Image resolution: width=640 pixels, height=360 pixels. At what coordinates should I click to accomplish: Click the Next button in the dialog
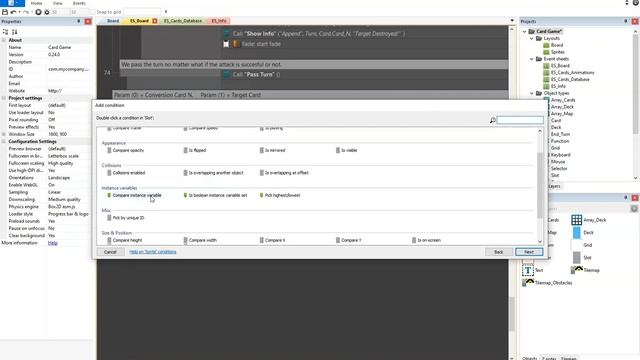click(529, 252)
